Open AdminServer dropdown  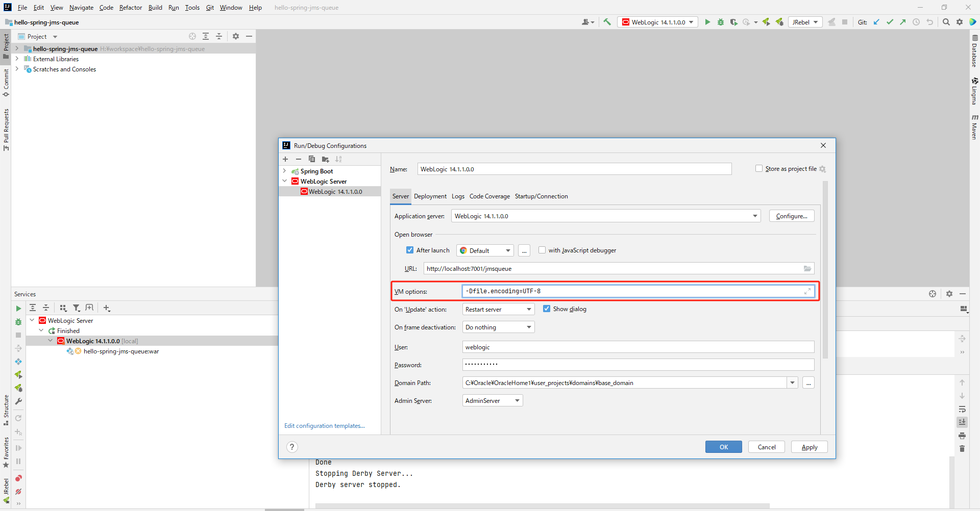[x=493, y=401]
